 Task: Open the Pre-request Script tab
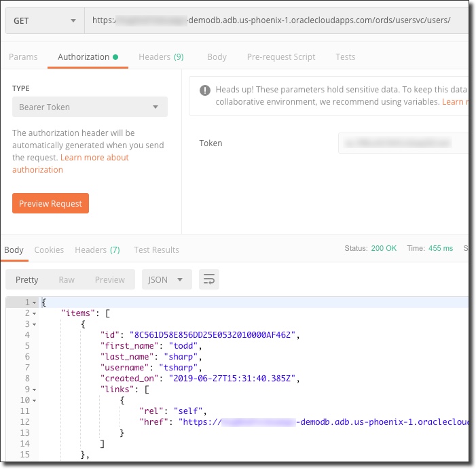point(281,57)
